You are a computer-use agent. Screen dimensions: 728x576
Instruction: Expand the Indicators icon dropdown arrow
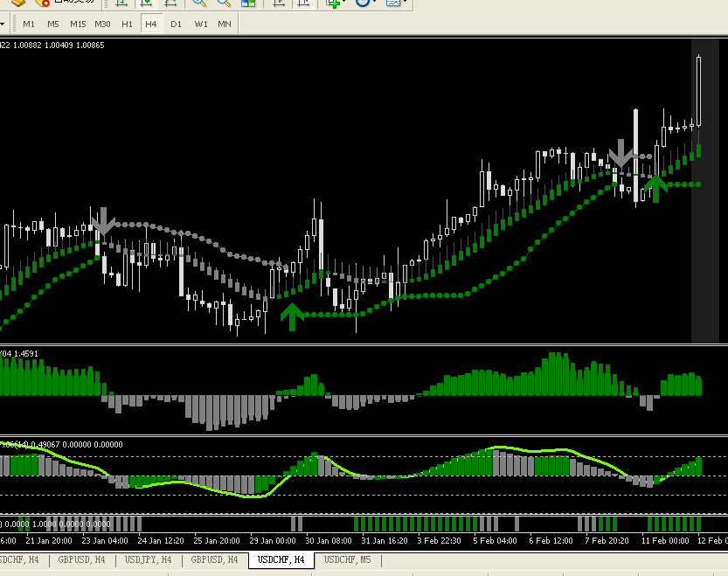(343, 2)
